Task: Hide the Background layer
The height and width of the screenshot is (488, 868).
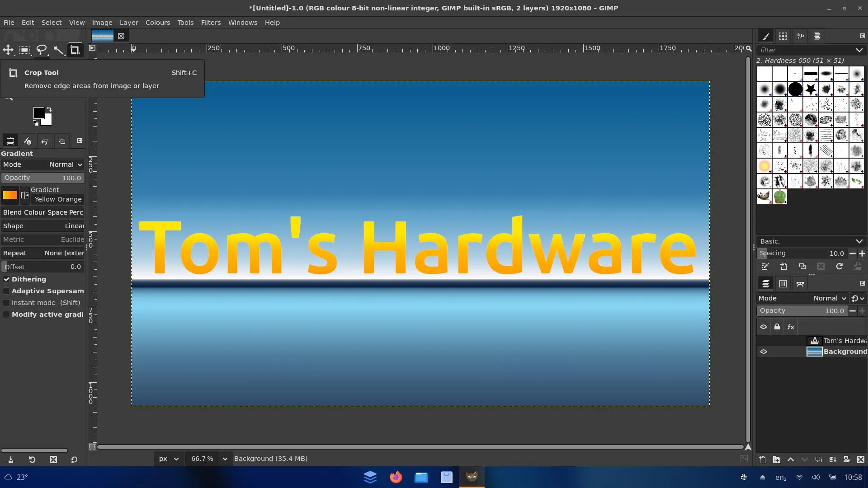Action: [x=764, y=352]
